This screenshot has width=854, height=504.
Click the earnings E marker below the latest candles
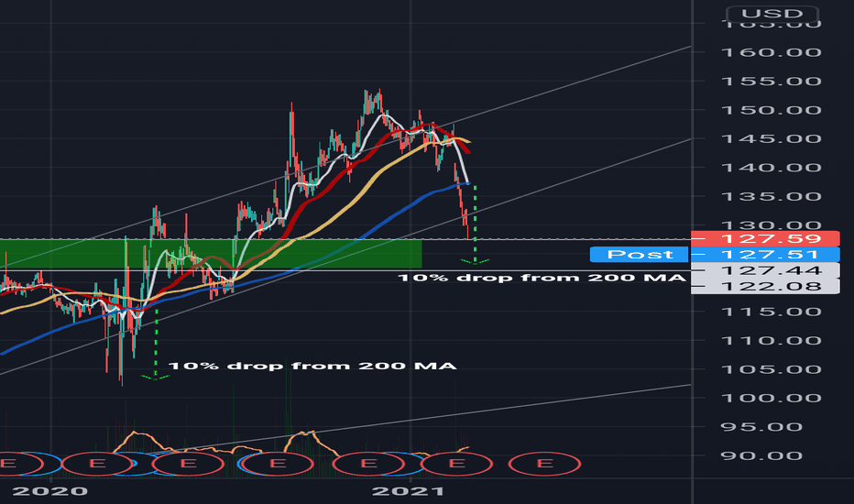pos(457,464)
